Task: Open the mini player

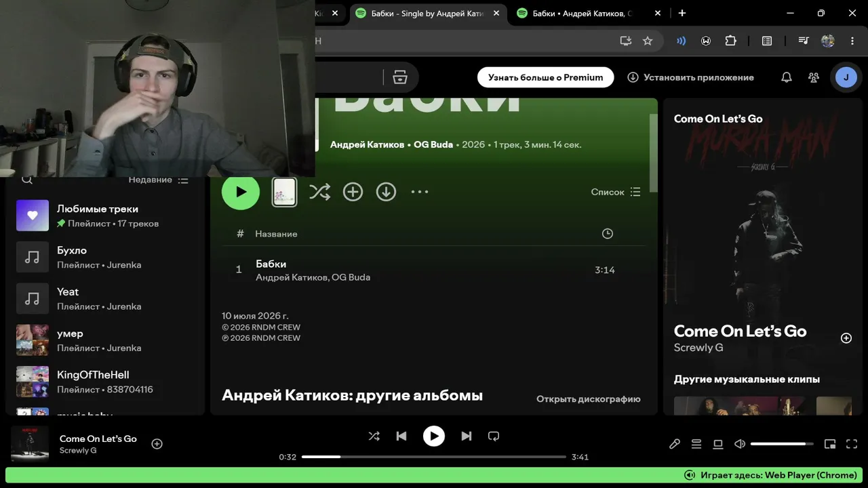Action: coord(830,444)
